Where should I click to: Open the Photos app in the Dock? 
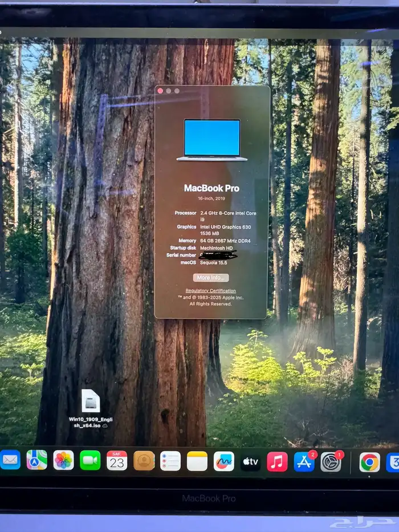63,460
